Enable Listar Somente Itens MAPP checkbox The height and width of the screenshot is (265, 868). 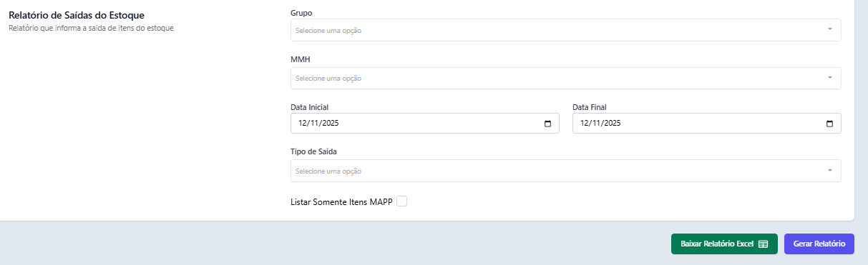pos(402,201)
